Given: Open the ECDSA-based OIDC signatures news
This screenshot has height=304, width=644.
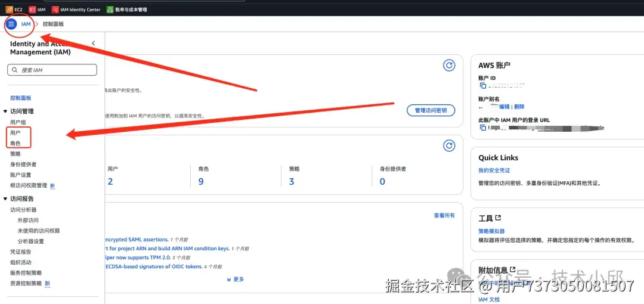Looking at the screenshot, I should pos(154,266).
